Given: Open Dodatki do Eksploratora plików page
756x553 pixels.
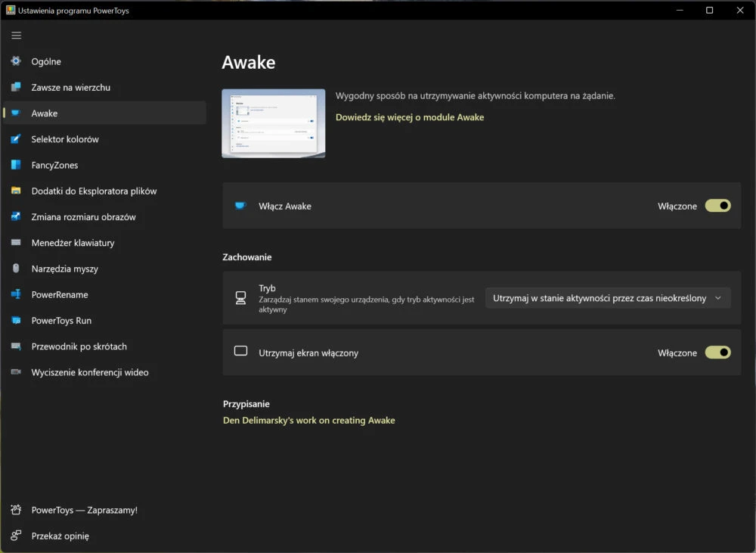Looking at the screenshot, I should (104, 191).
